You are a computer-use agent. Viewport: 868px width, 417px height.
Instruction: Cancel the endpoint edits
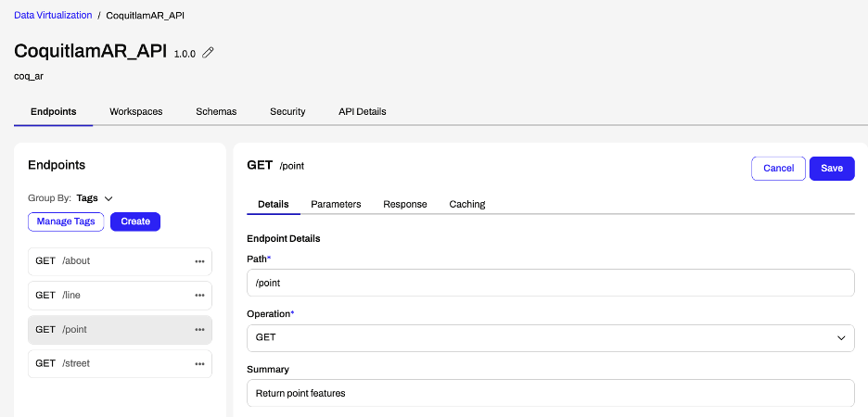coord(778,168)
